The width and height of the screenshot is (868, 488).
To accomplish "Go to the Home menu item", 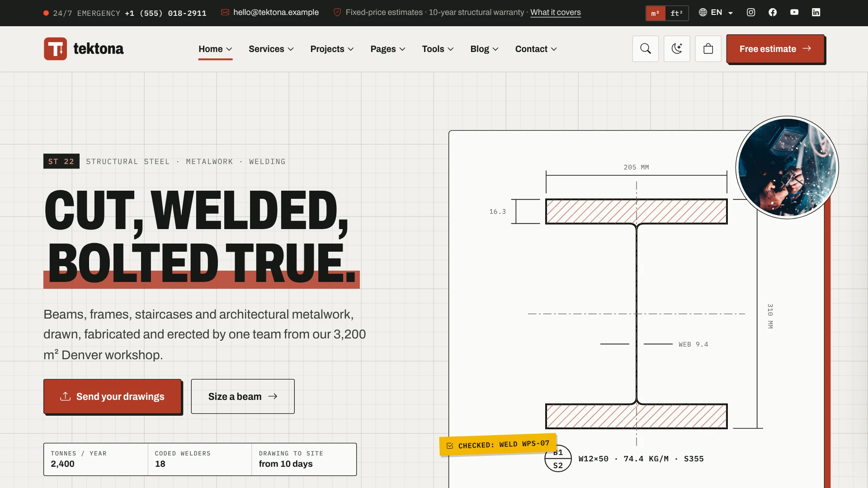I will [x=215, y=49].
